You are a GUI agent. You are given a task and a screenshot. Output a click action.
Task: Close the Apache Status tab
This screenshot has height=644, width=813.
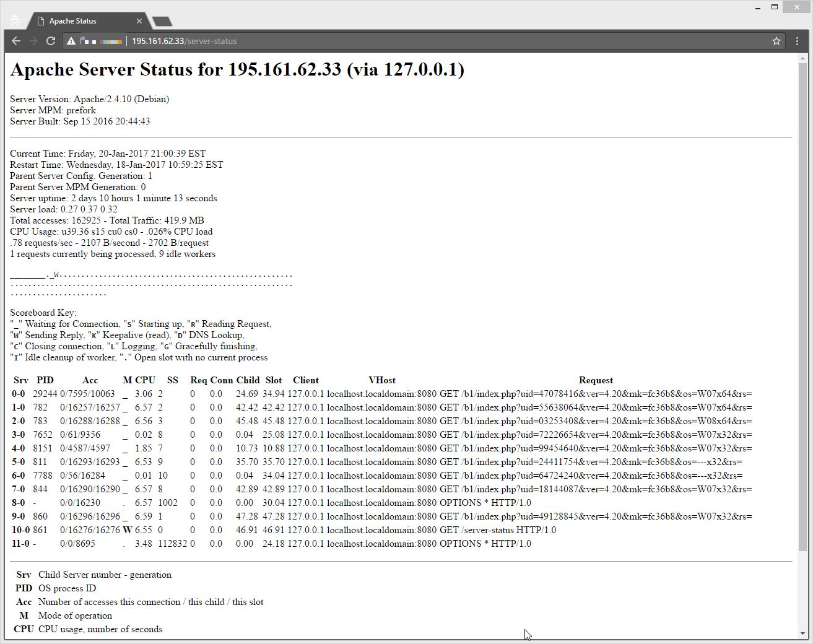click(x=139, y=21)
